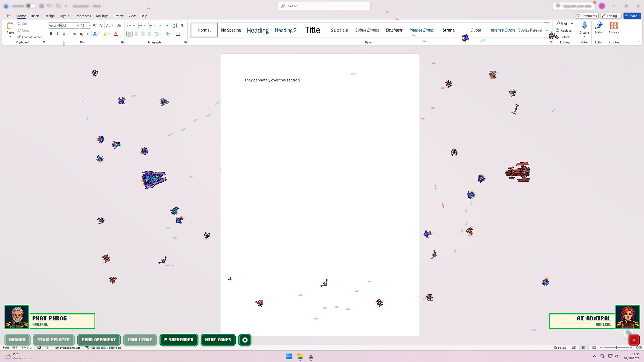644x362 pixels.
Task: Justify the paragraph text
Action: (149, 34)
